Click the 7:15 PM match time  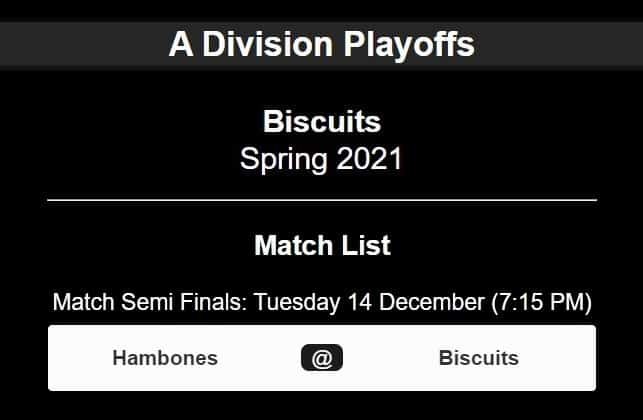click(x=542, y=302)
